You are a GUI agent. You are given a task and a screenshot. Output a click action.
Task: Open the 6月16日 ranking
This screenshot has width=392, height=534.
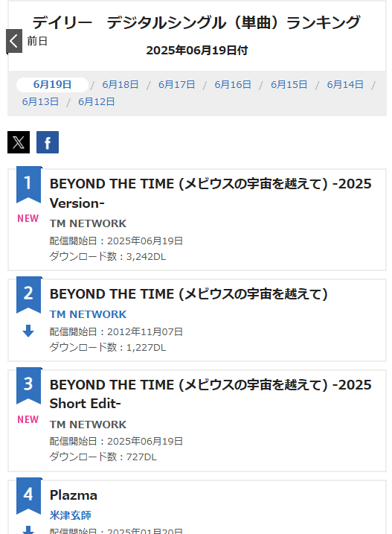click(233, 84)
